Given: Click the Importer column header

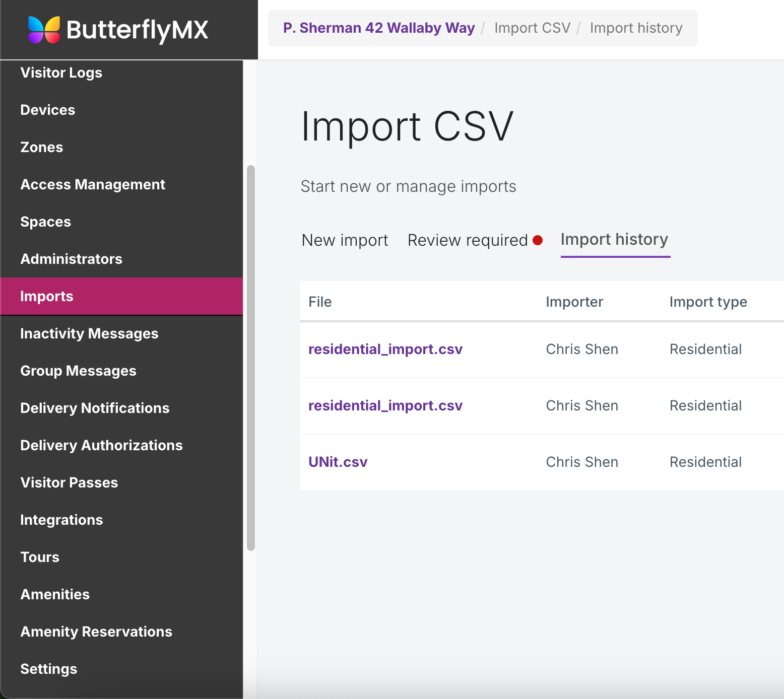Looking at the screenshot, I should (574, 302).
